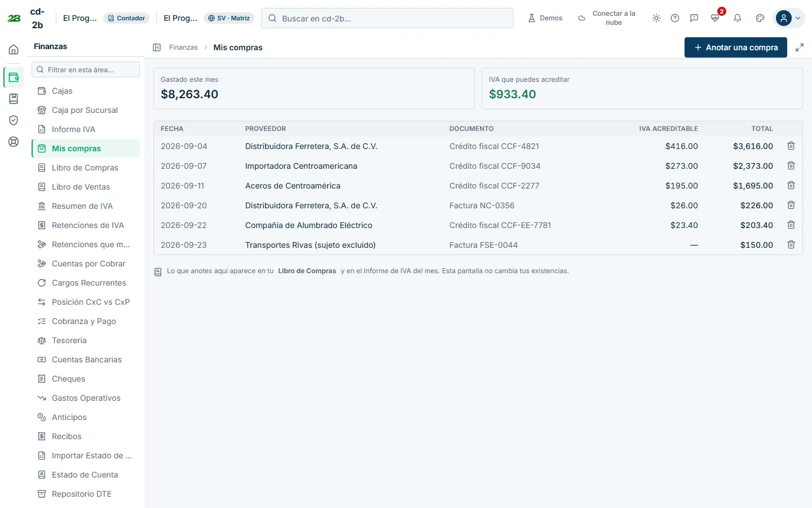Go to the home icon in the left rail
The width and height of the screenshot is (812, 508).
pos(14,50)
